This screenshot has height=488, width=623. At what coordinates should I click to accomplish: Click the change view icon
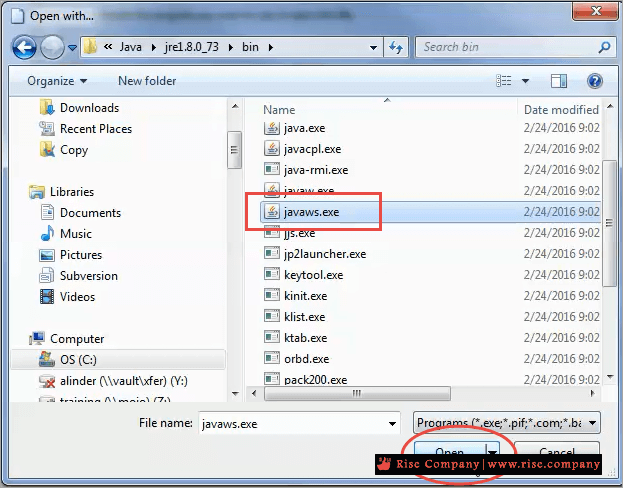[x=504, y=81]
